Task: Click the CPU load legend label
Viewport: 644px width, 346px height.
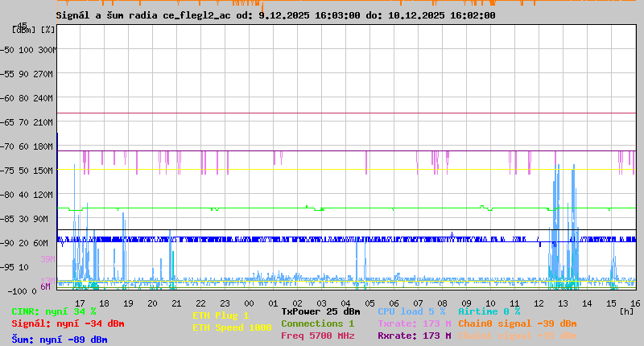Action: click(x=411, y=311)
